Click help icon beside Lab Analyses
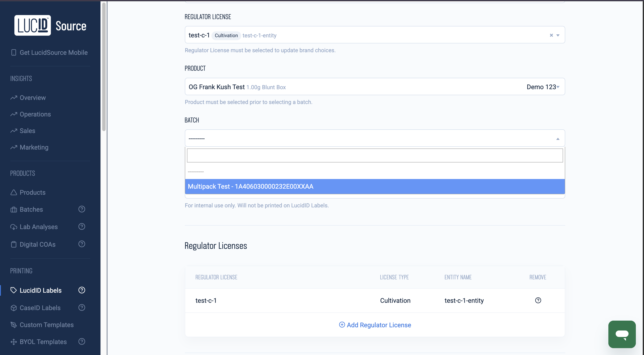 [x=82, y=227]
